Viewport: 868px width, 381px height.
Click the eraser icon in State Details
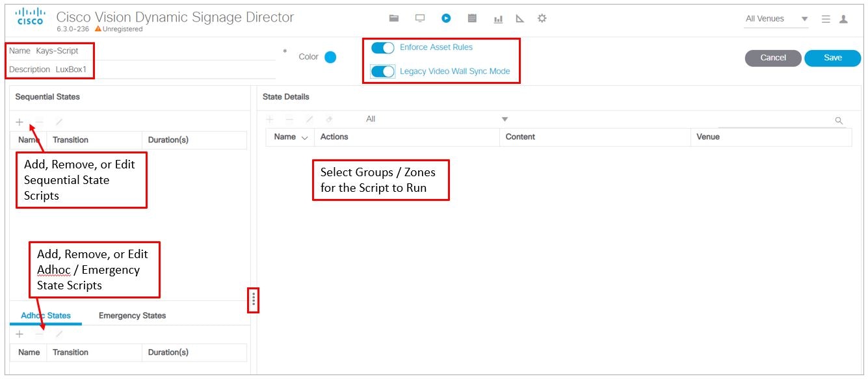coord(329,120)
